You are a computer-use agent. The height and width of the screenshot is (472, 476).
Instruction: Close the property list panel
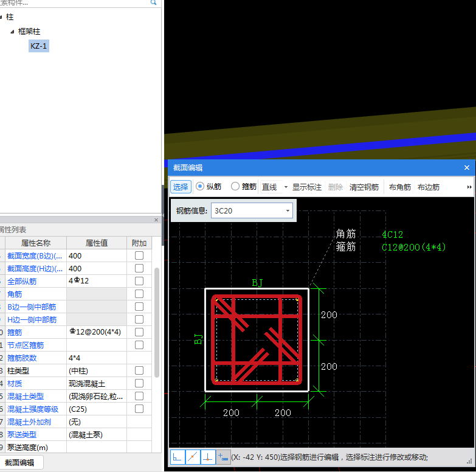click(156, 220)
